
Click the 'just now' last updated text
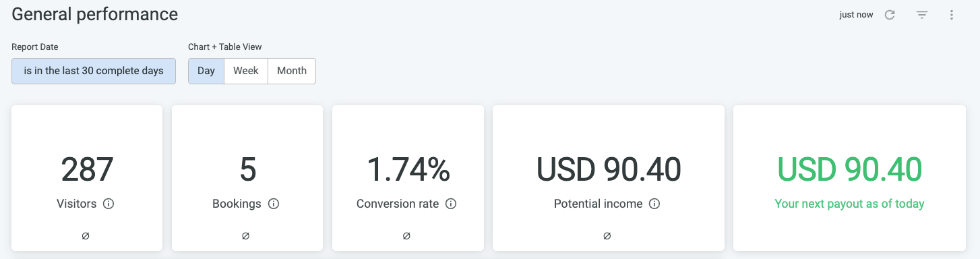pyautogui.click(x=856, y=15)
